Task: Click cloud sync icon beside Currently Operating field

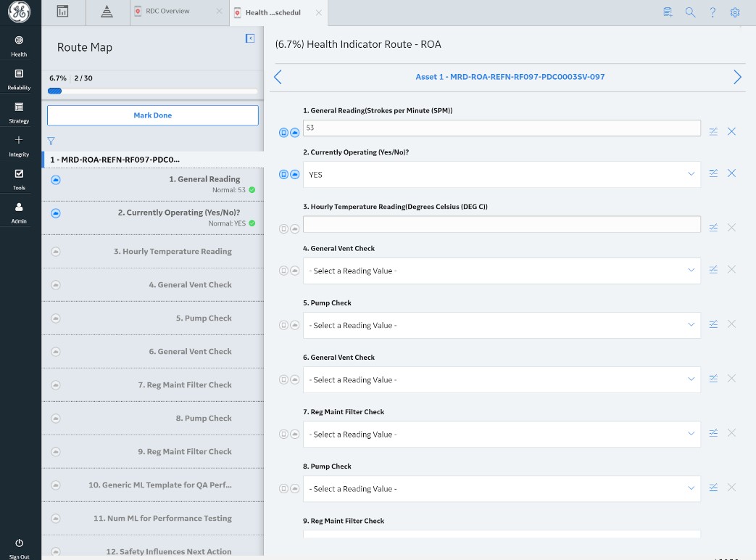Action: click(294, 174)
